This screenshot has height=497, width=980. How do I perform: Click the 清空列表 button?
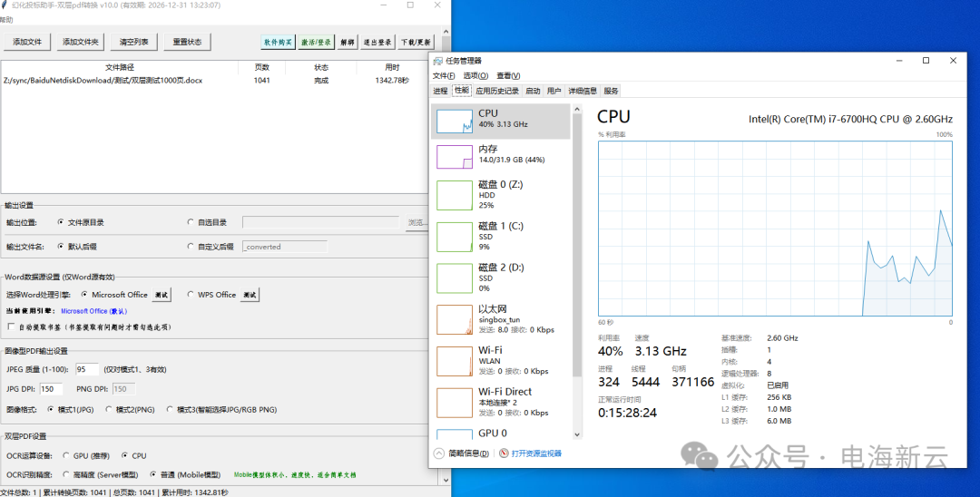(x=134, y=42)
